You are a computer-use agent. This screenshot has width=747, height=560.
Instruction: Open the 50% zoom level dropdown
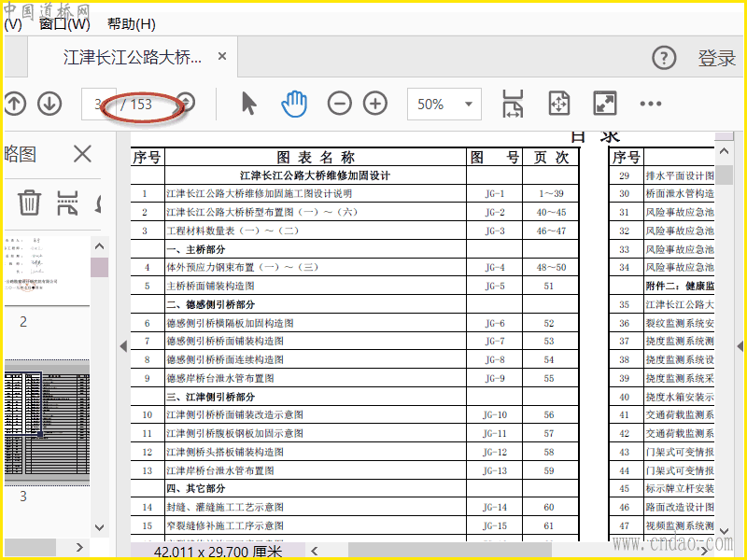444,104
